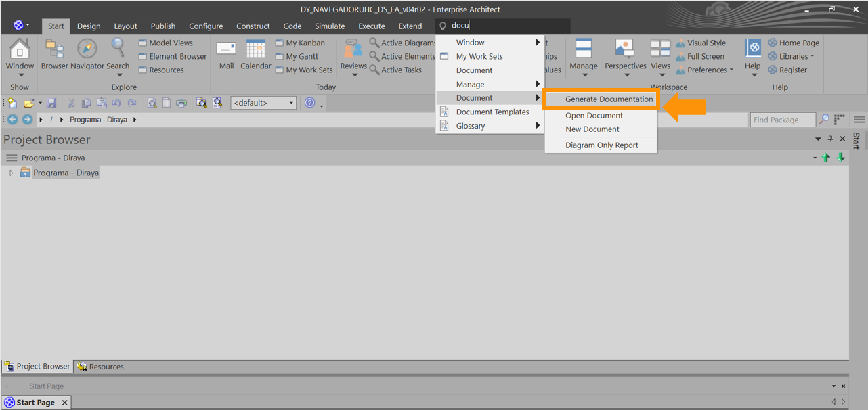Launch the Navigator compass tool
Image resolution: width=868 pixels, height=410 pixels.
pyautogui.click(x=87, y=55)
